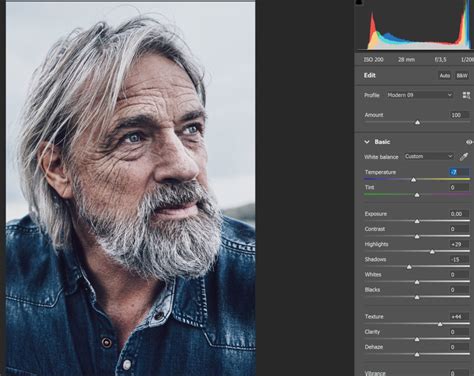Click the Shadows slider handle
This screenshot has height=376, width=474.
click(x=409, y=267)
